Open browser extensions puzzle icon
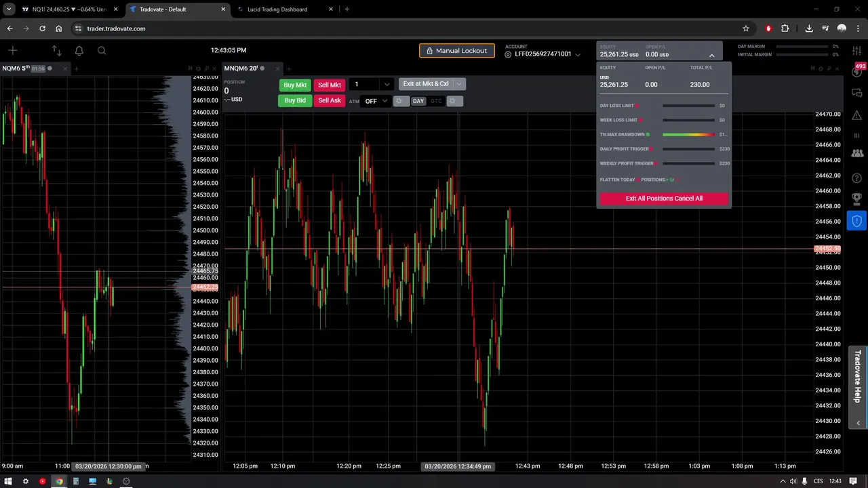The width and height of the screenshot is (868, 488). click(785, 28)
